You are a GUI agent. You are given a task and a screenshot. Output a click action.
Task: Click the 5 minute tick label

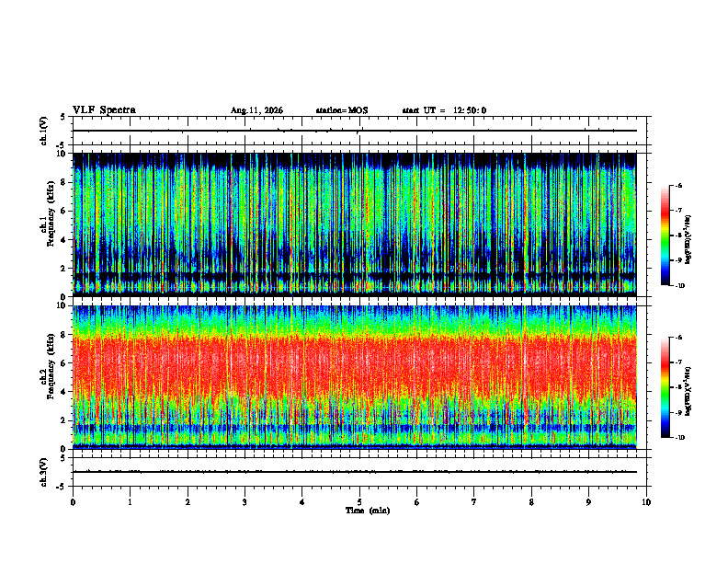pos(359,502)
